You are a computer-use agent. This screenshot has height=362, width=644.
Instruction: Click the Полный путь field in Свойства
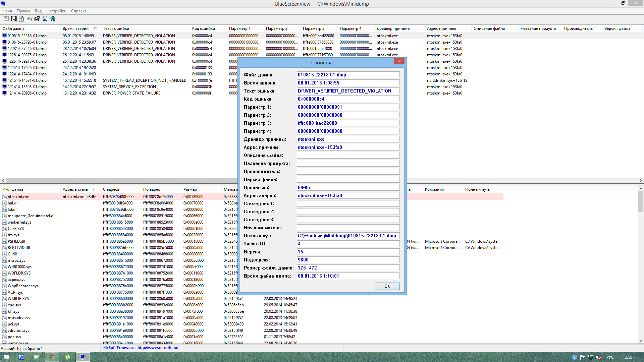click(x=348, y=236)
